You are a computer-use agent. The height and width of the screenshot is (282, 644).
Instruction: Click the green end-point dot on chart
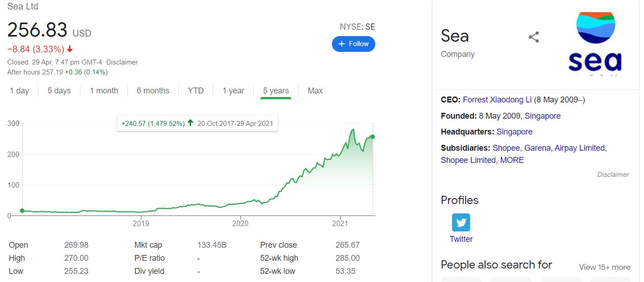[373, 137]
